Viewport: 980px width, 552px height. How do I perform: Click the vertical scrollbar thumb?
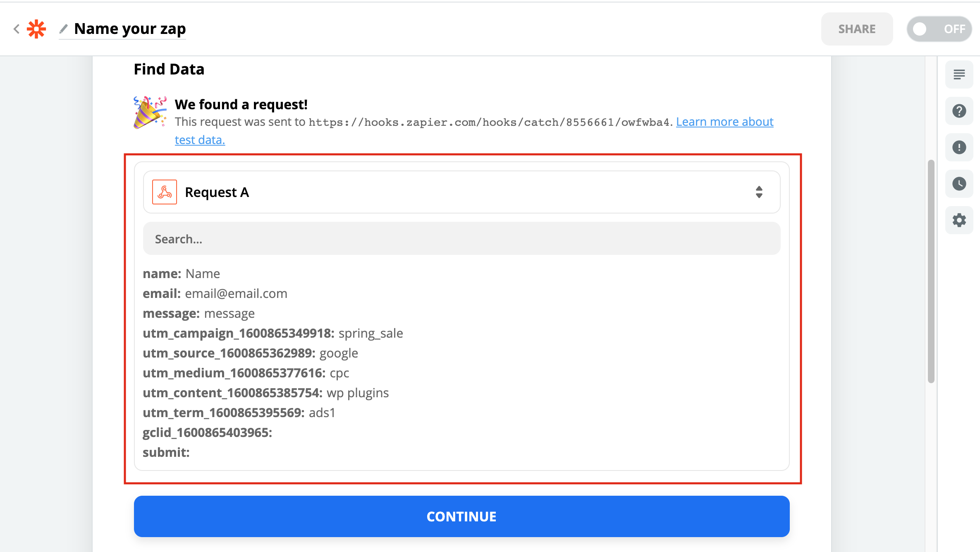pos(931,271)
